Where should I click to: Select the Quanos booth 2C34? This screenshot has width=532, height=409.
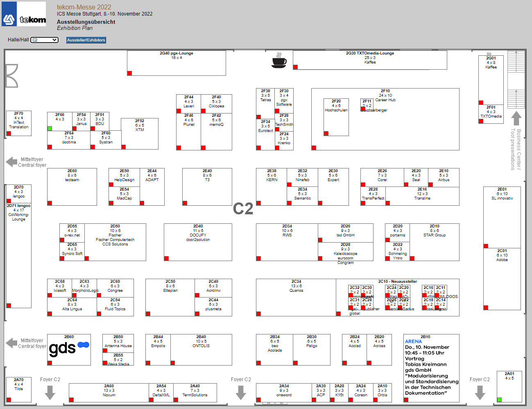coord(296,298)
